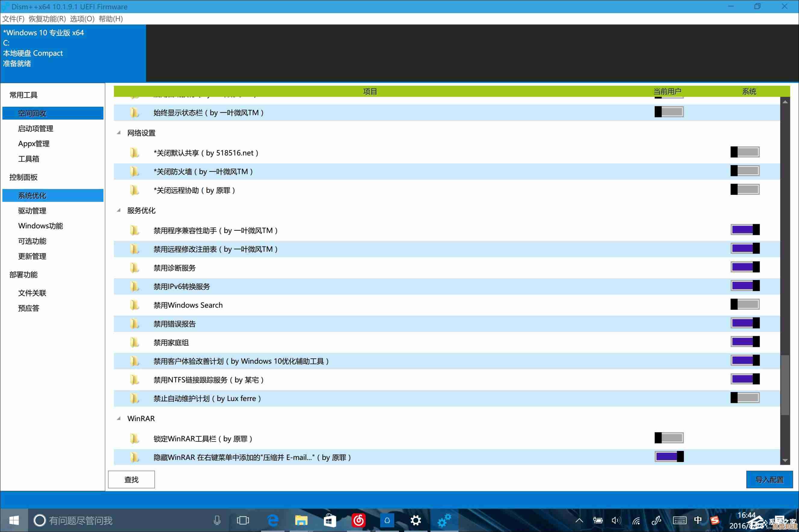Viewport: 799px width, 532px height.
Task: Collapse the WinRAR group
Action: (118, 418)
